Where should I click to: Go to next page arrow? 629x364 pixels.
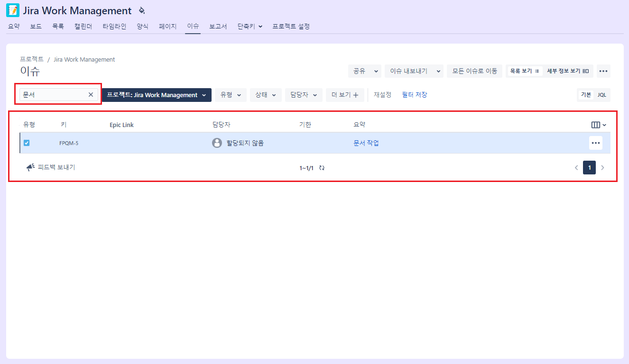click(603, 167)
